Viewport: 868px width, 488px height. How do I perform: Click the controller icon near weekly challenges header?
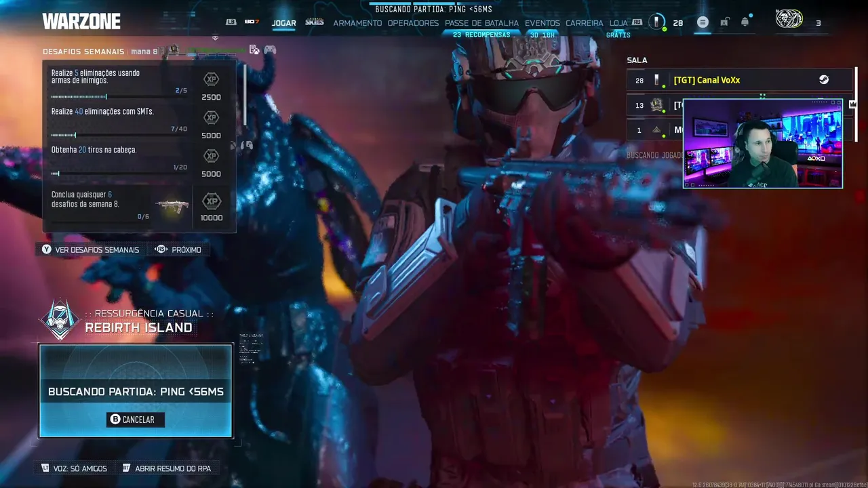tap(270, 49)
